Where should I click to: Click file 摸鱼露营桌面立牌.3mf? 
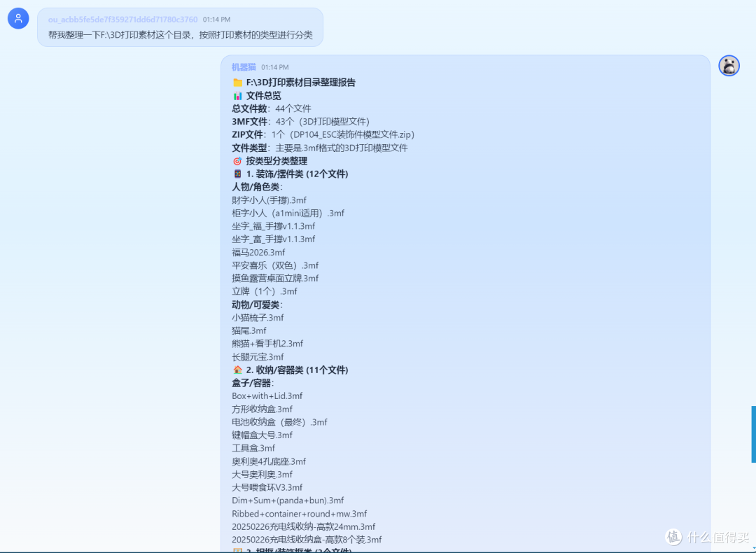[275, 278]
